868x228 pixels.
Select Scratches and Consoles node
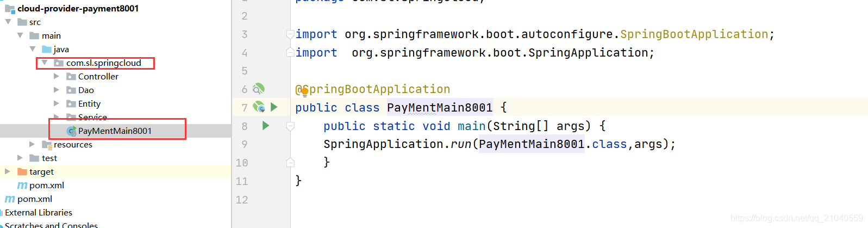51,225
